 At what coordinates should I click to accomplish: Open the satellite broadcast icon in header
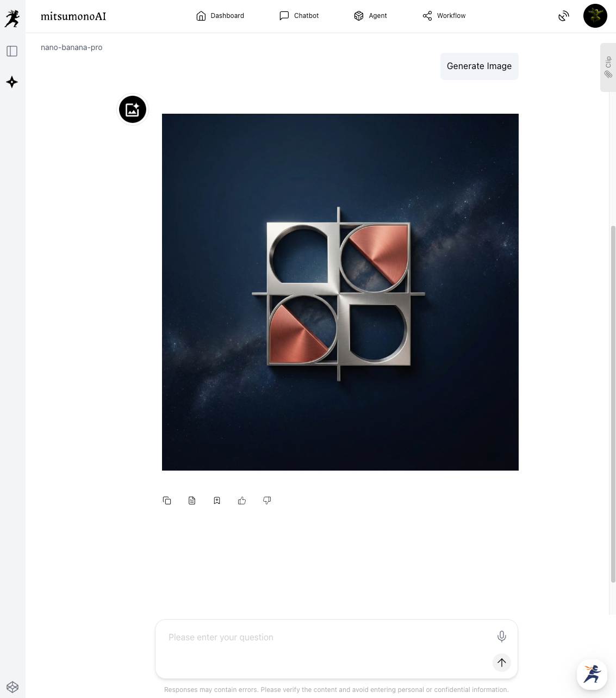564,16
